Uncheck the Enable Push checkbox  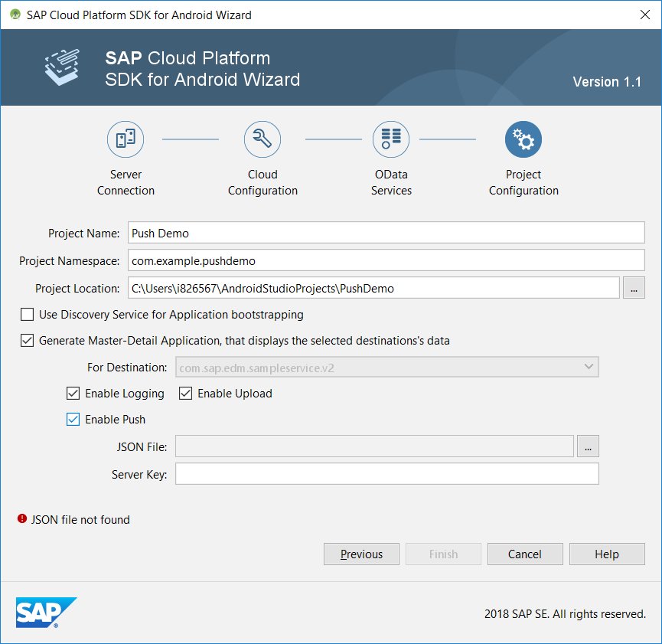pos(73,420)
